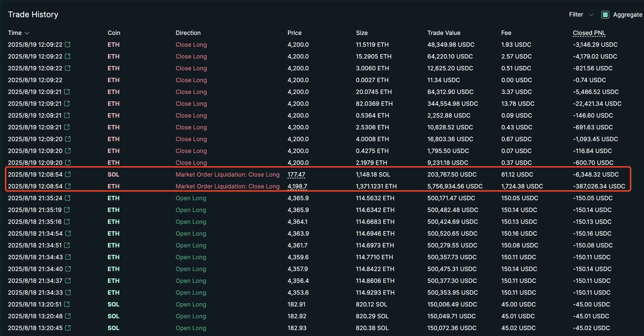Toggle the Aggregate checkbox

click(605, 15)
